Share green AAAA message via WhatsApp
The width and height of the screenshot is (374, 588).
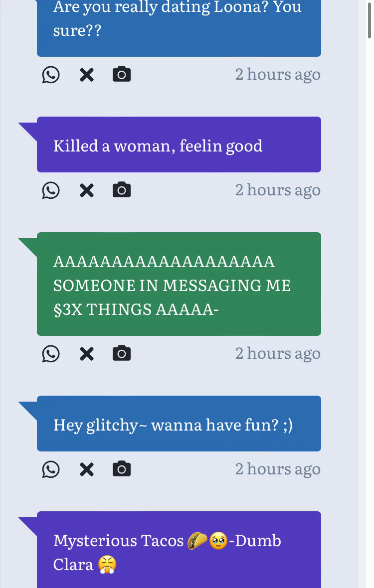pyautogui.click(x=51, y=354)
